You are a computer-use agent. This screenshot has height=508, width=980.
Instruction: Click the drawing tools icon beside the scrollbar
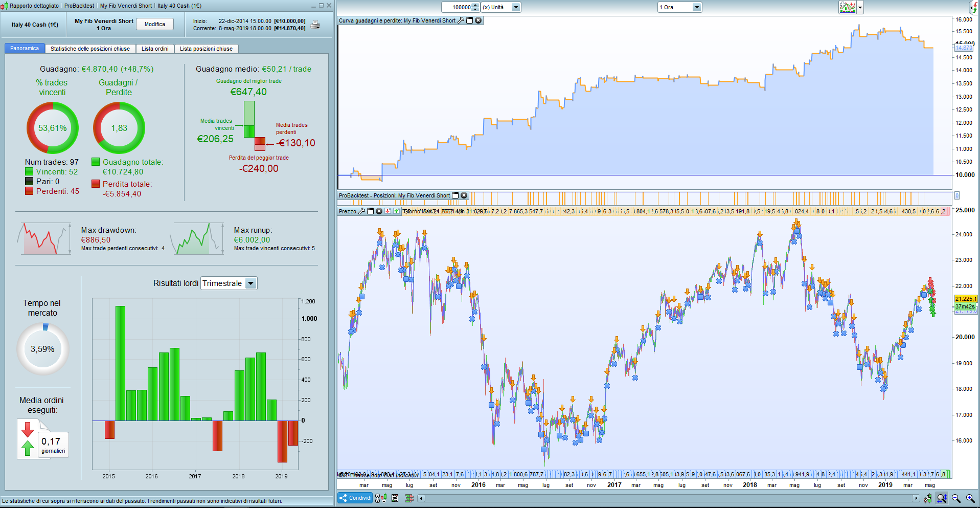point(928,498)
